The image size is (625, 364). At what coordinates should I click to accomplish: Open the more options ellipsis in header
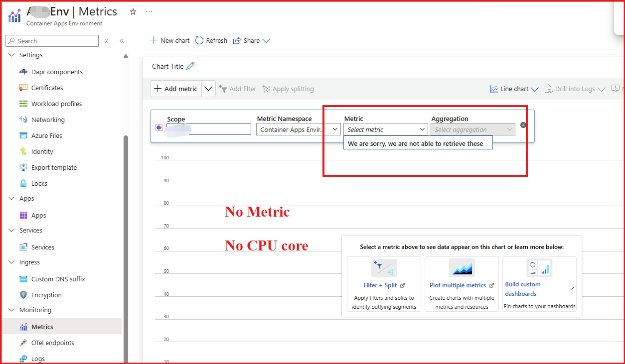149,11
